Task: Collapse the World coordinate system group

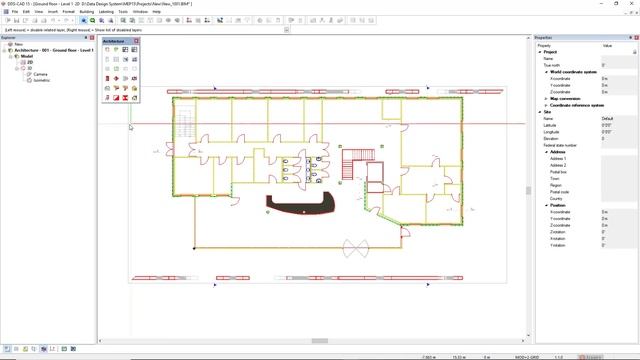Action: point(546,72)
